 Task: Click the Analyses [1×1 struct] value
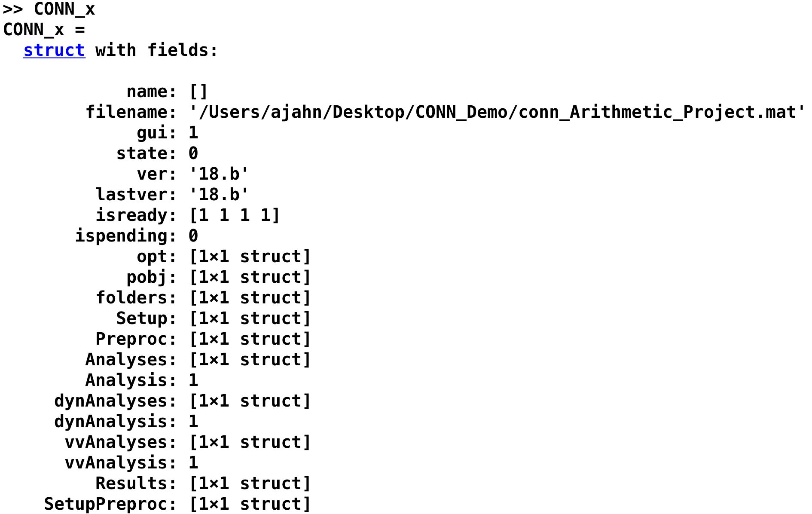click(x=250, y=360)
